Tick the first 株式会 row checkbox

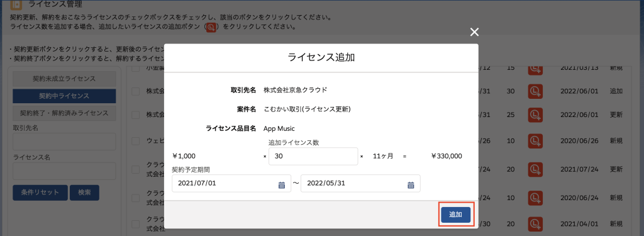(136, 91)
